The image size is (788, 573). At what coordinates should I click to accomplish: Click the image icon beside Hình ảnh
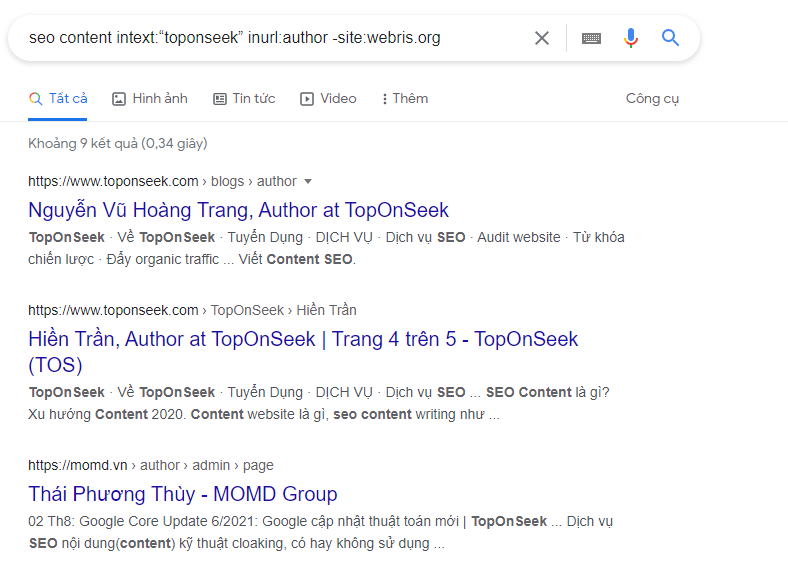tap(119, 99)
